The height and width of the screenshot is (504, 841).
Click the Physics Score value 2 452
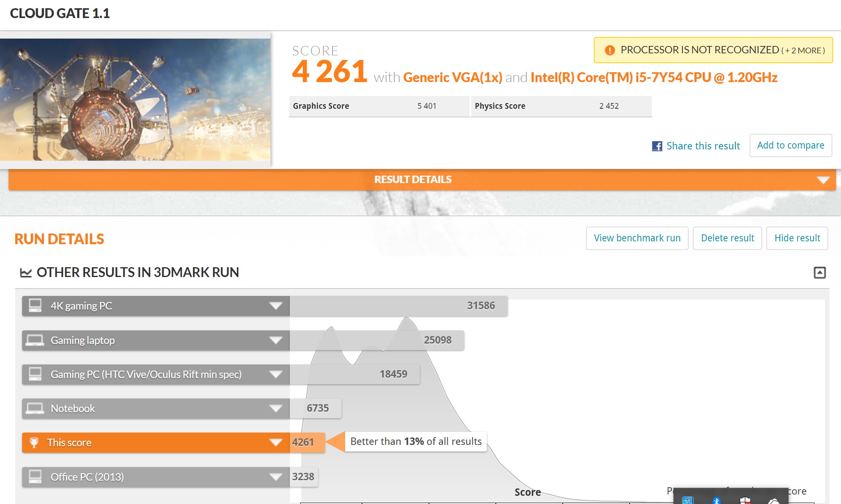(x=609, y=106)
